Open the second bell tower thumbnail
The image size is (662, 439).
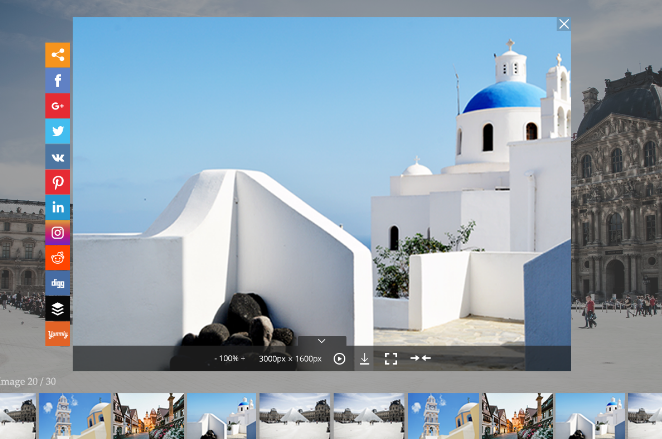443,416
